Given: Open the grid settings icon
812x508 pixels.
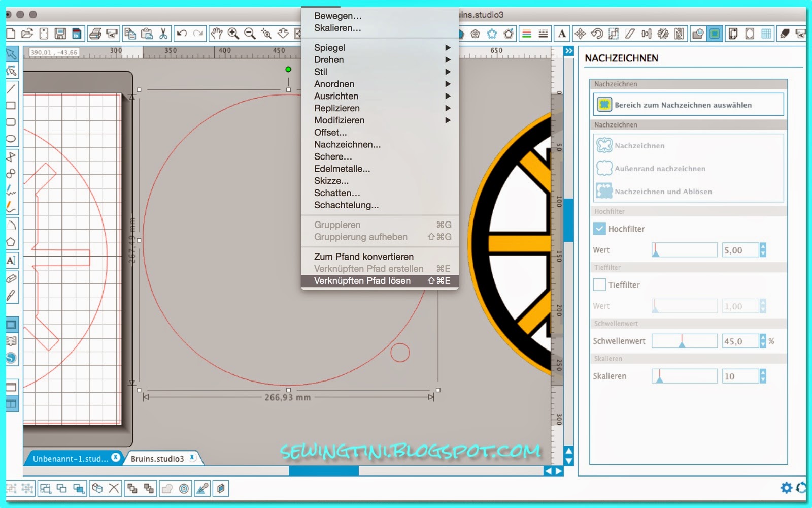Looking at the screenshot, I should [x=766, y=34].
